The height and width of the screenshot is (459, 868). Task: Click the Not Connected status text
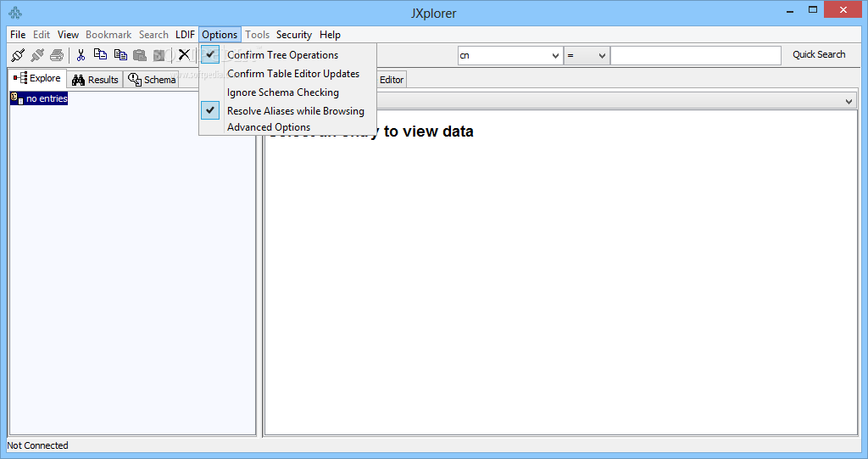pyautogui.click(x=37, y=445)
